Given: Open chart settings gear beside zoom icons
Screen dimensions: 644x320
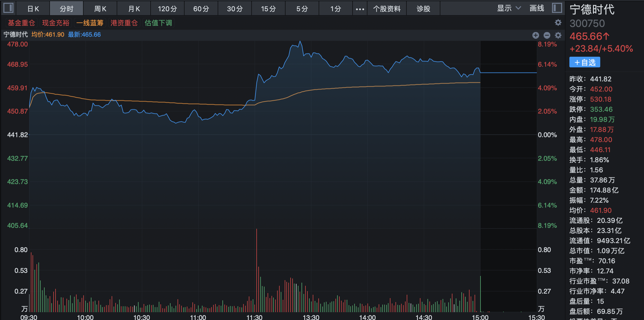Looking at the screenshot, I should 558,35.
